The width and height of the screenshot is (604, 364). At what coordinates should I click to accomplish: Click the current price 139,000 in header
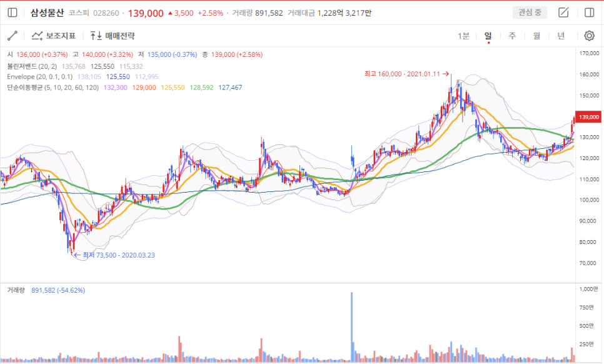click(x=146, y=13)
